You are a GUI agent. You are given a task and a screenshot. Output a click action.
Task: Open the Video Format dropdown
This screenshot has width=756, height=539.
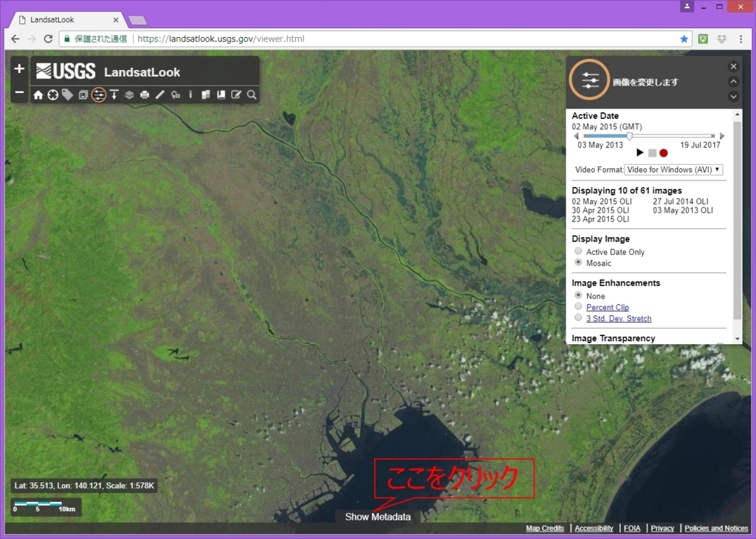coord(673,170)
